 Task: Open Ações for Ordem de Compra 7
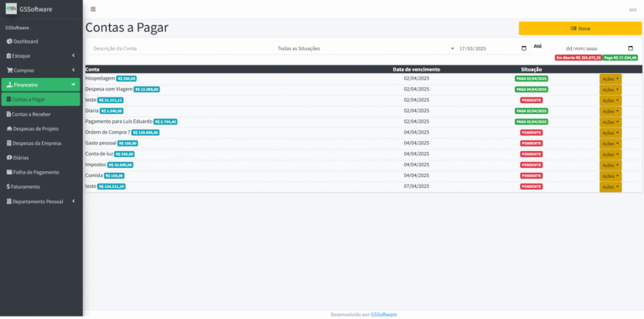[610, 133]
